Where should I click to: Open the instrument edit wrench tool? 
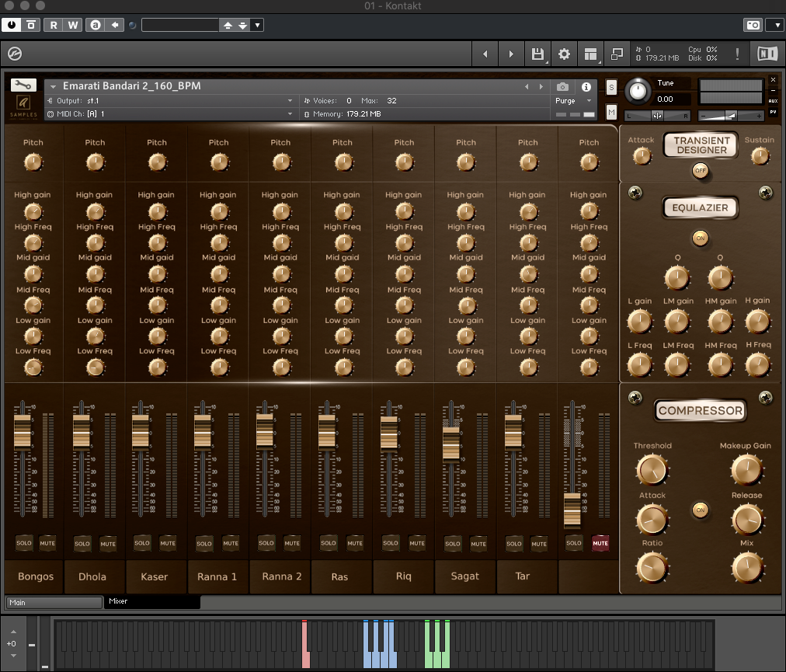[23, 85]
